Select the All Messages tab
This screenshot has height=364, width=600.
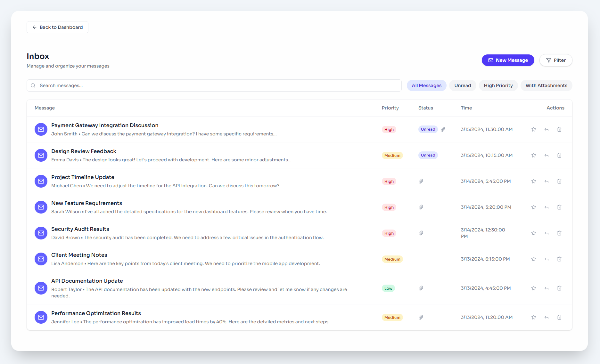coord(426,85)
